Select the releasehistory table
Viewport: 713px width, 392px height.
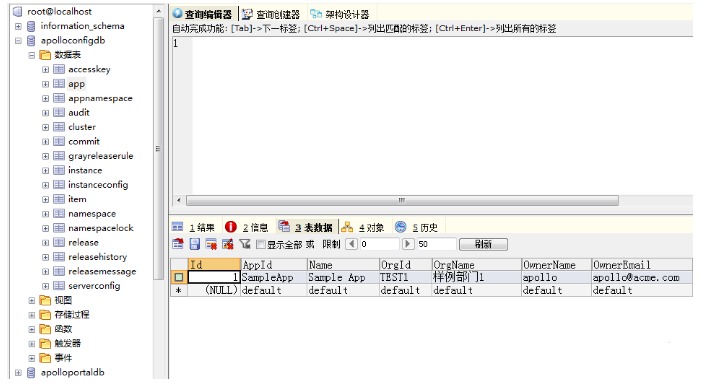97,257
